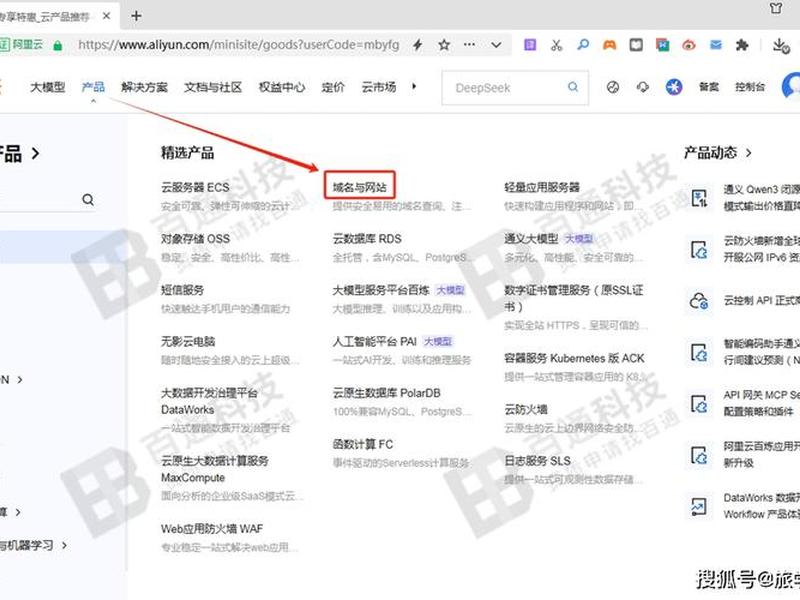
Task: Open Web应用防火墙 WAF product link
Action: tap(212, 529)
